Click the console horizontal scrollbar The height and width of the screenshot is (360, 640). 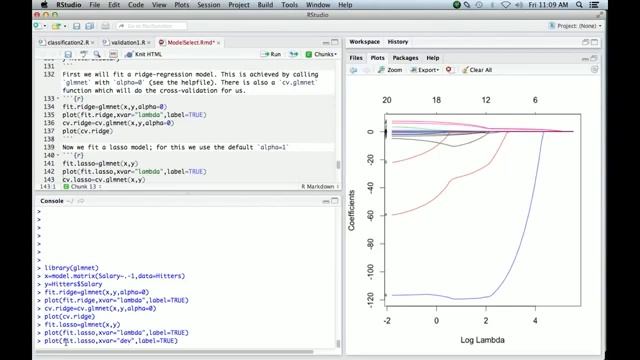tap(175, 352)
